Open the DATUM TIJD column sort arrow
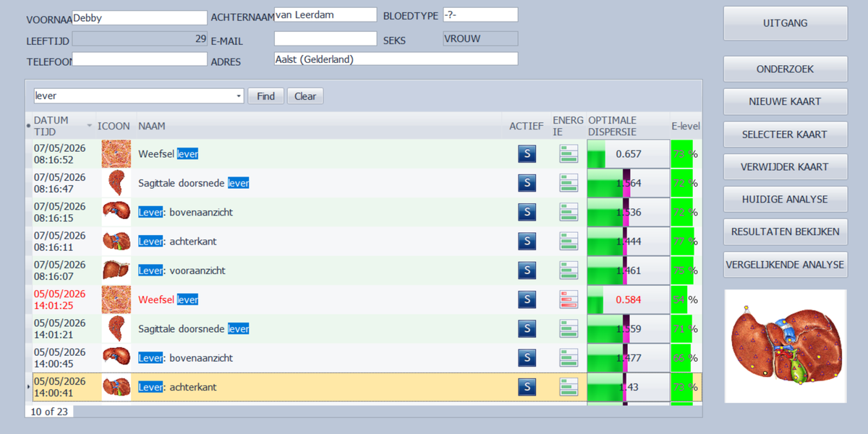The image size is (868, 434). pos(90,126)
